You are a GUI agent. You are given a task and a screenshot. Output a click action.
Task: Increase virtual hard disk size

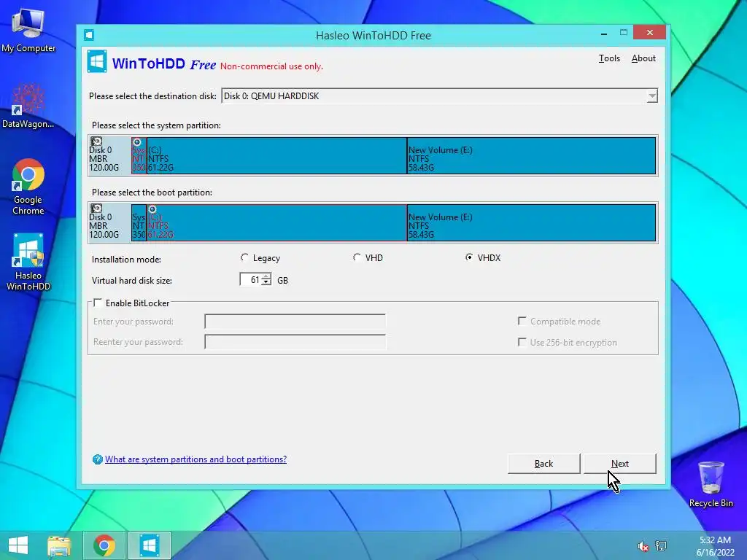pyautogui.click(x=266, y=276)
